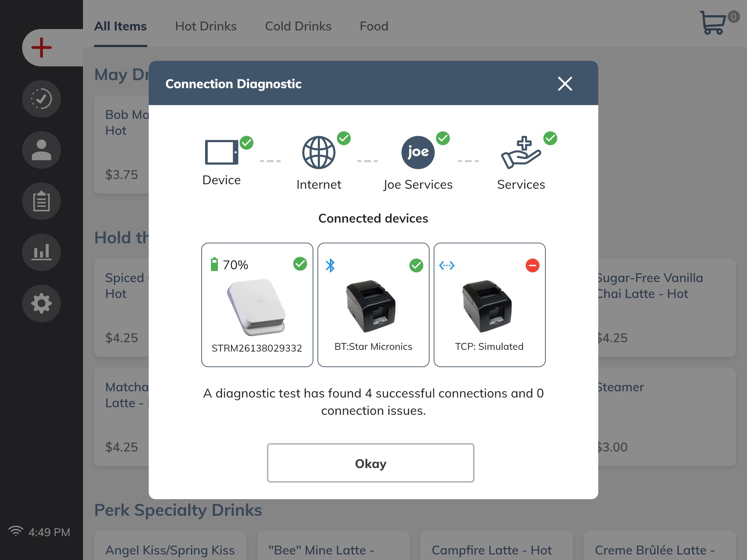Image resolution: width=747 pixels, height=560 pixels.
Task: Select the STRM26138029332 card reader card
Action: pyautogui.click(x=257, y=305)
